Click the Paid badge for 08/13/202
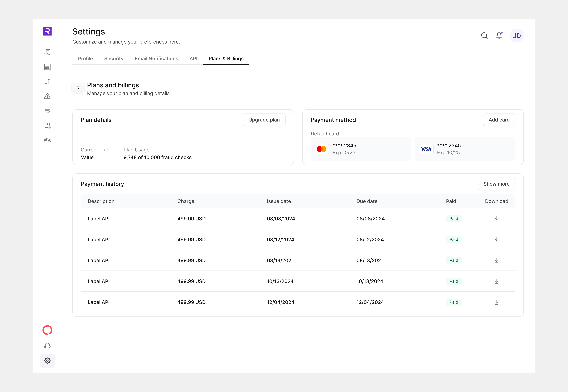The image size is (568, 392). coord(454,260)
